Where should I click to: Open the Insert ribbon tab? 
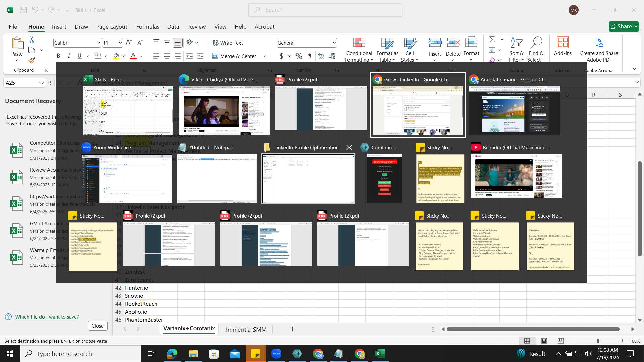tap(59, 27)
